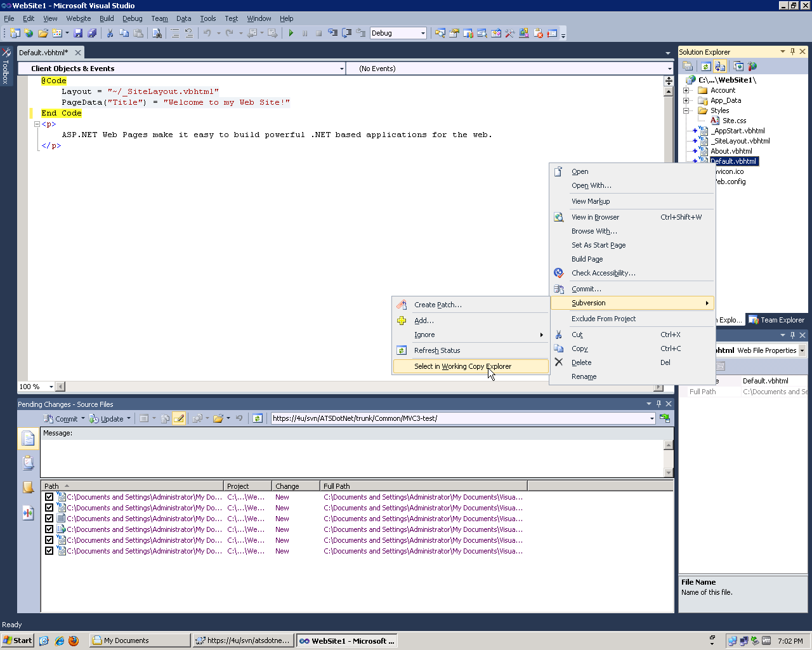
Task: Switch to the Team Explorer tab
Action: [776, 320]
